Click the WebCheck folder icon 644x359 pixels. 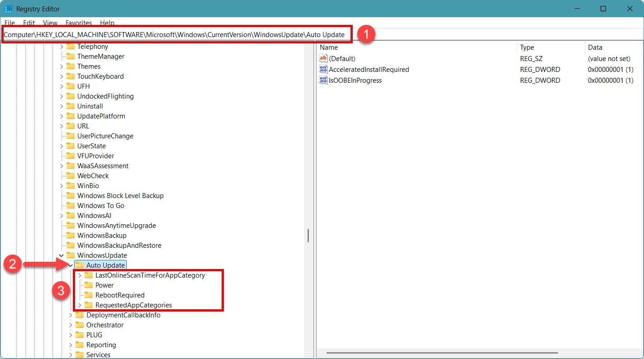click(x=70, y=176)
